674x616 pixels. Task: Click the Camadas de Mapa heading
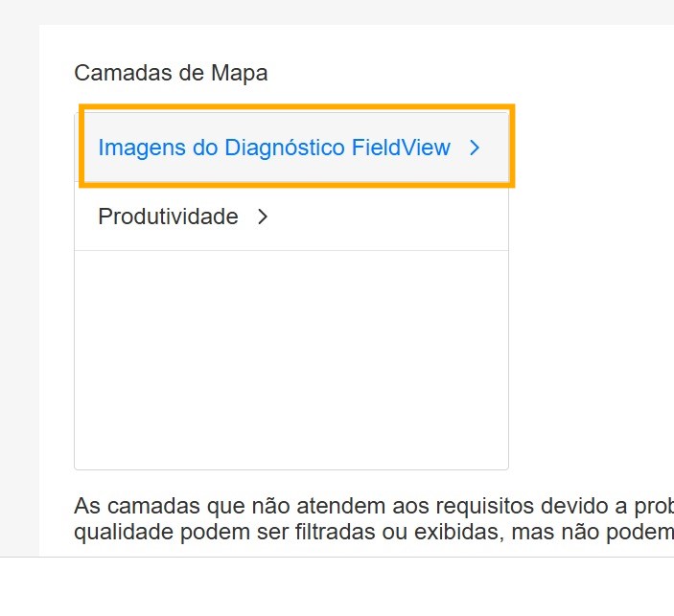171,73
